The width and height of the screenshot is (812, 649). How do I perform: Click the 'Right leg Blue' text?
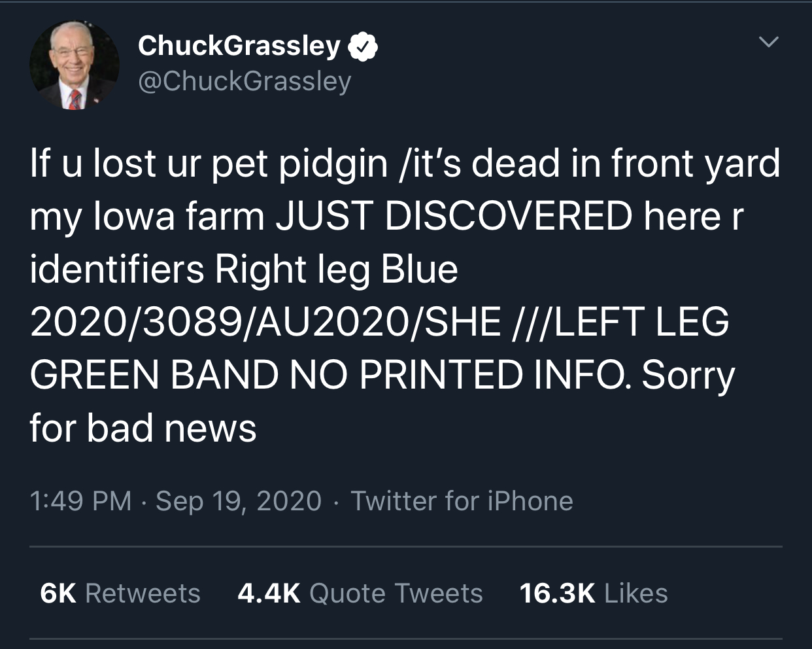click(x=336, y=270)
